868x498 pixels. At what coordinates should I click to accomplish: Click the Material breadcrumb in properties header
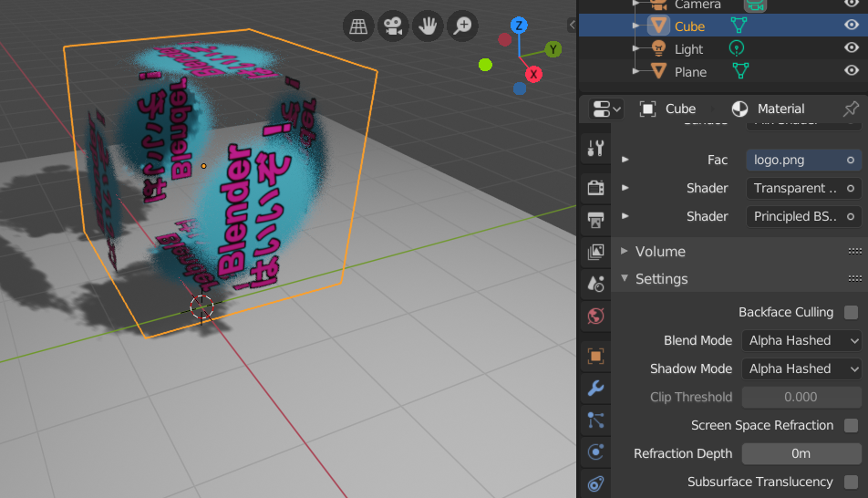tap(769, 109)
